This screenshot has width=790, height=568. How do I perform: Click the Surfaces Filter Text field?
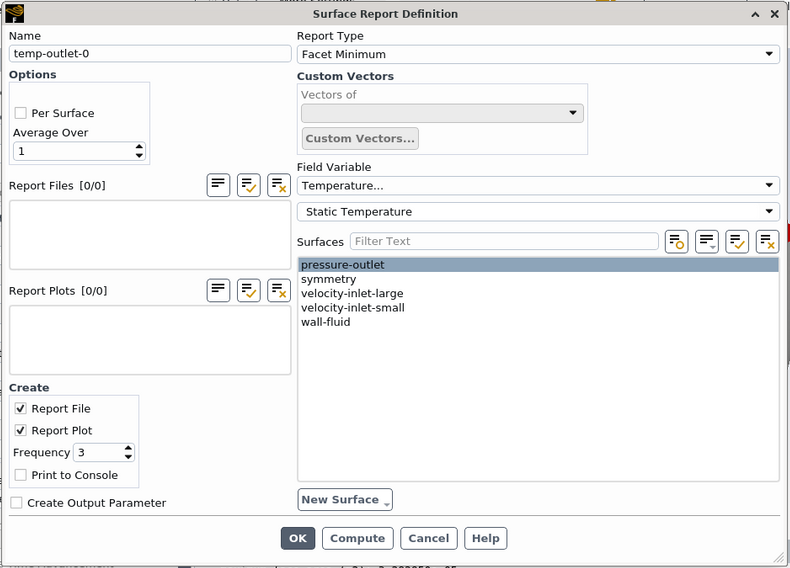pyautogui.click(x=504, y=241)
